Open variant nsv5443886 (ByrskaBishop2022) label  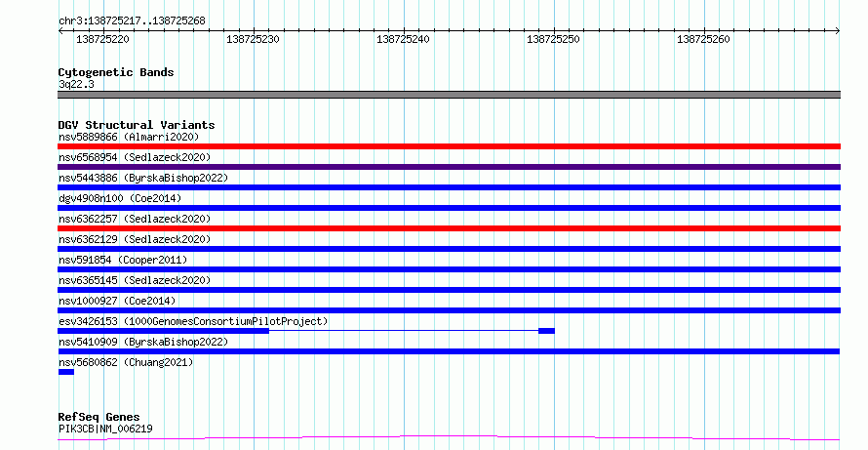coord(143,178)
